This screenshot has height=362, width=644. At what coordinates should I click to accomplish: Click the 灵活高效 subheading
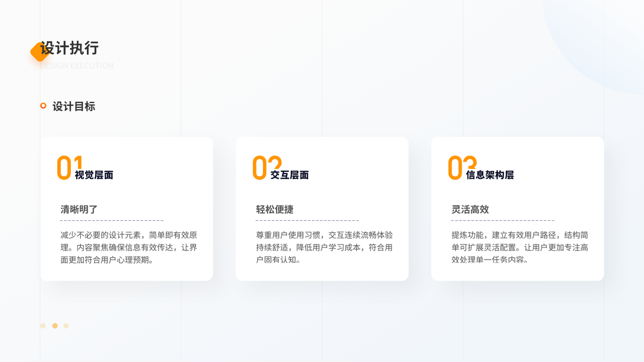pyautogui.click(x=470, y=209)
